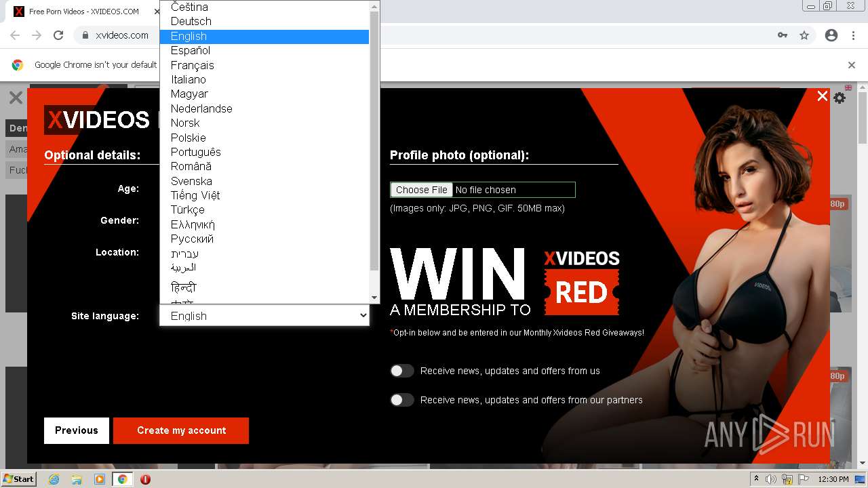868x488 pixels.
Task: Click the language list scrollbar thumb
Action: point(374,140)
